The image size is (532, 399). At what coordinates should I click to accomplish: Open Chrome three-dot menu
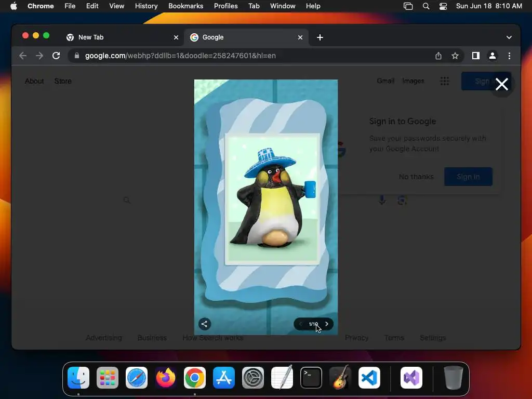[509, 56]
